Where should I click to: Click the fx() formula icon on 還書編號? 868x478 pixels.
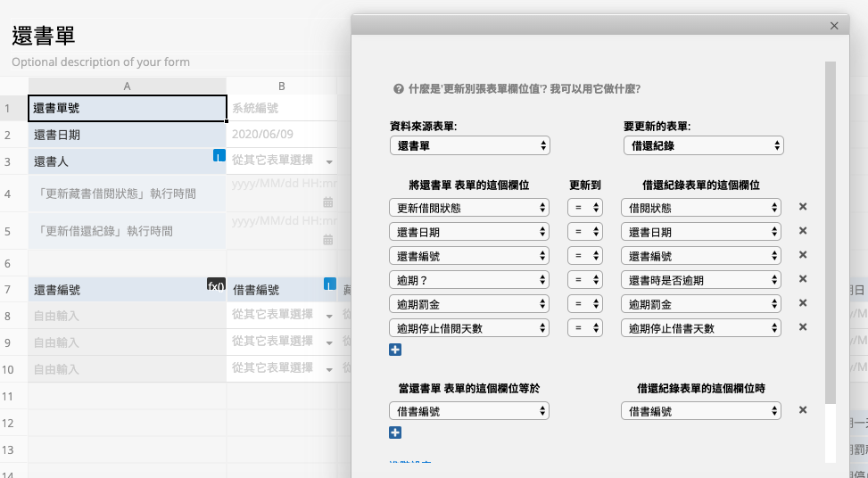point(216,286)
